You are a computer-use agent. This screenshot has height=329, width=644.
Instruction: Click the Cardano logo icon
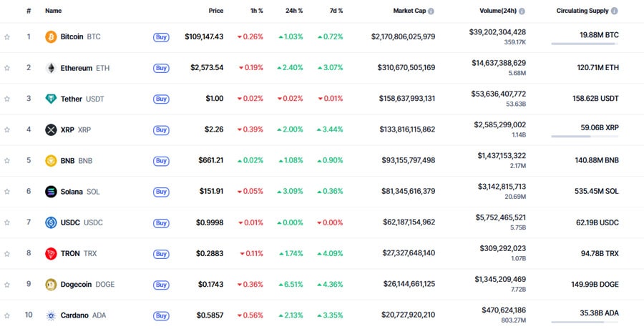pyautogui.click(x=51, y=315)
